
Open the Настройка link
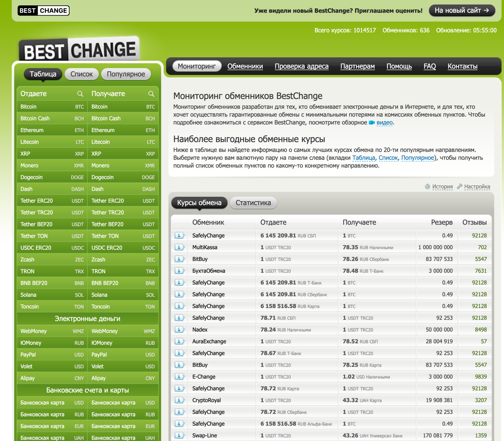pos(477,187)
